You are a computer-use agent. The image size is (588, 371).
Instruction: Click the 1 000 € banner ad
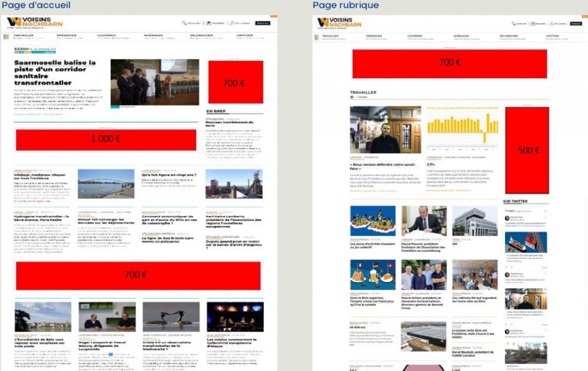pyautogui.click(x=106, y=140)
